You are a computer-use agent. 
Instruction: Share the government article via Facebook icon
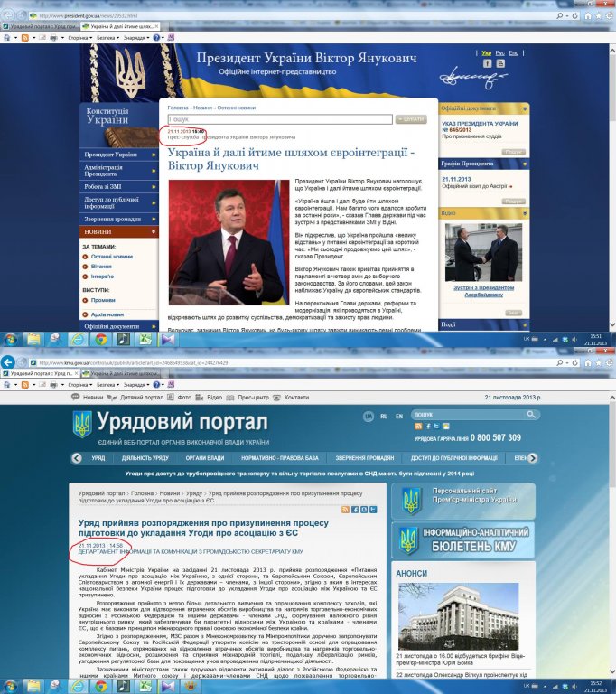point(355,510)
